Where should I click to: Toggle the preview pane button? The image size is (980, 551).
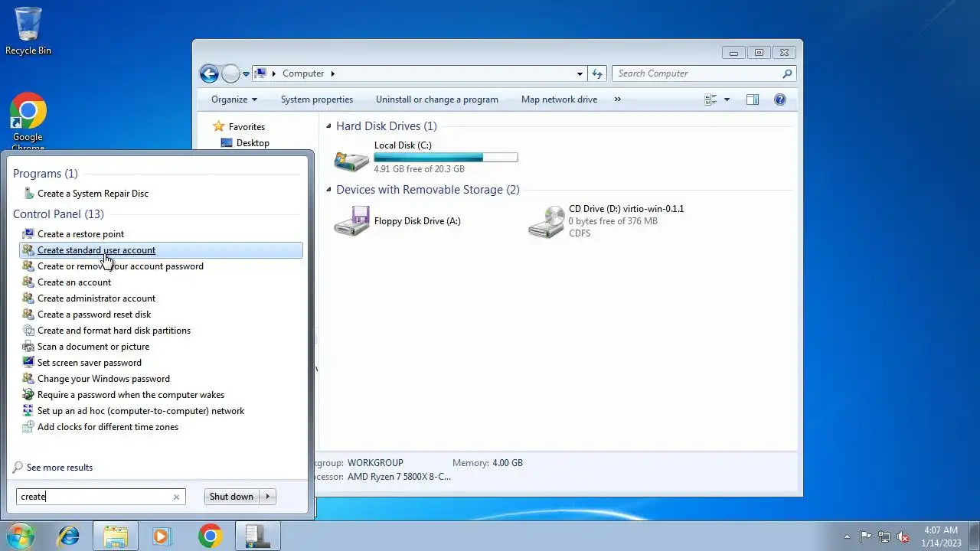click(753, 99)
